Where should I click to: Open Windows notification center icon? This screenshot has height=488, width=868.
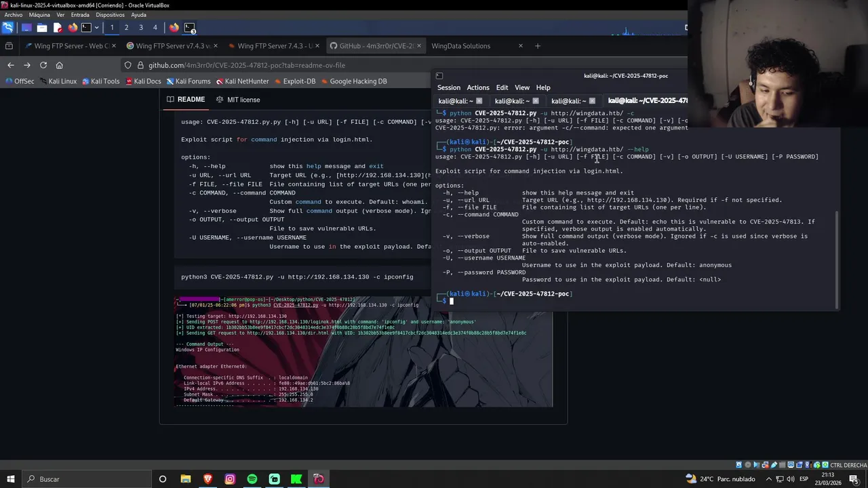854,479
